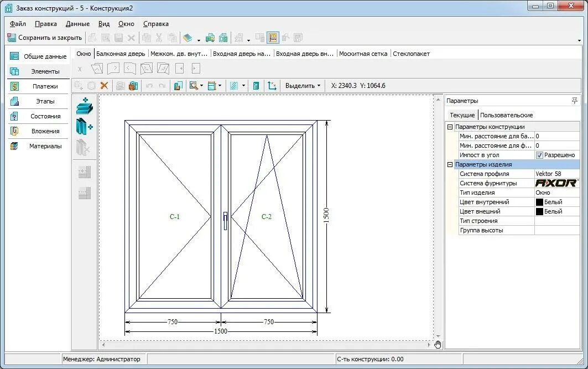Open the Данные menu
588x369 pixels.
click(77, 24)
